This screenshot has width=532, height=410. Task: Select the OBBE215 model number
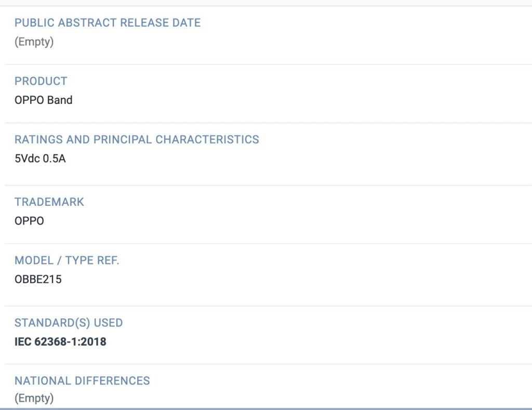click(38, 279)
